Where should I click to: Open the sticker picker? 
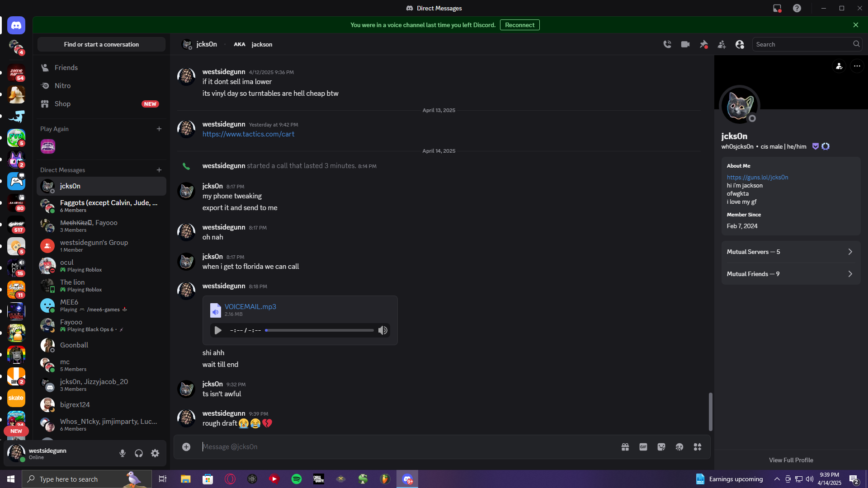pos(661,447)
